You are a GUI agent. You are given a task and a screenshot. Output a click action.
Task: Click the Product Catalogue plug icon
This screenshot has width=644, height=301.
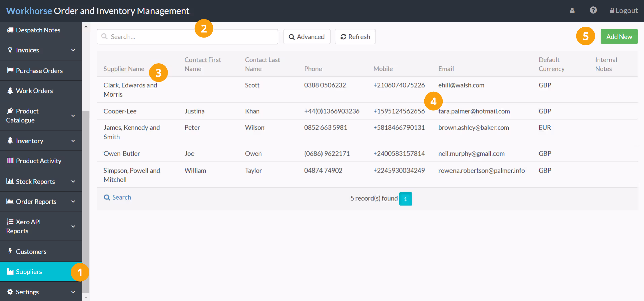(x=10, y=111)
